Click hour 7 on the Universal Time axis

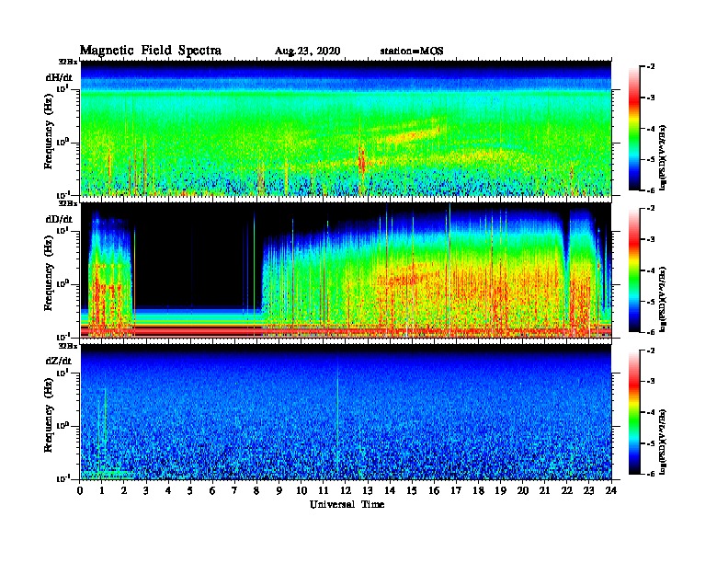235,490
